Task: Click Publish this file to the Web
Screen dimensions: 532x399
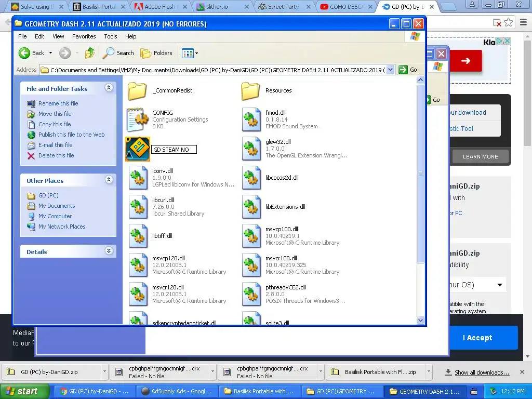Action: (71, 135)
